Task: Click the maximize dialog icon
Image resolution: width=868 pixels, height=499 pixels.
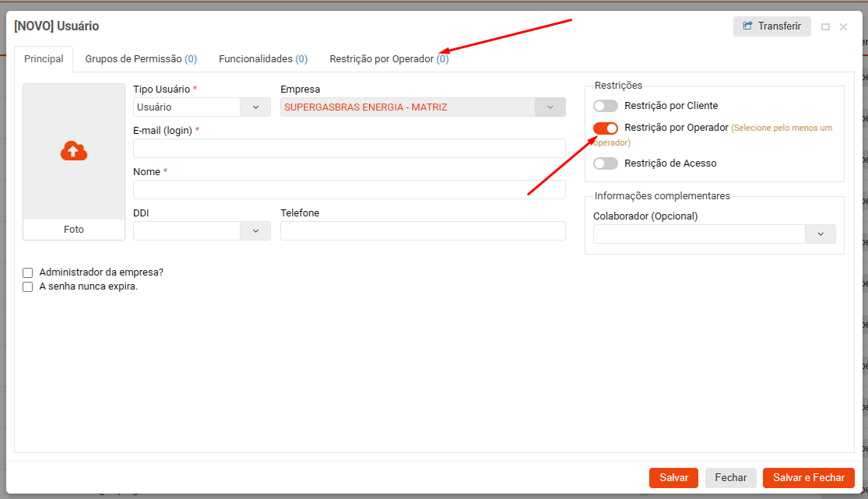Action: (826, 27)
